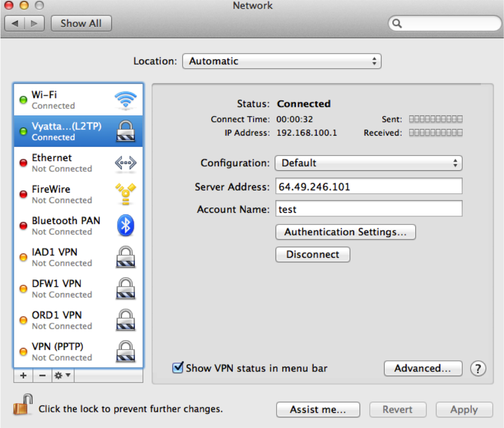Viewport: 504px width, 428px height.
Task: Select the Bluetooth PAN service
Action: (78, 226)
